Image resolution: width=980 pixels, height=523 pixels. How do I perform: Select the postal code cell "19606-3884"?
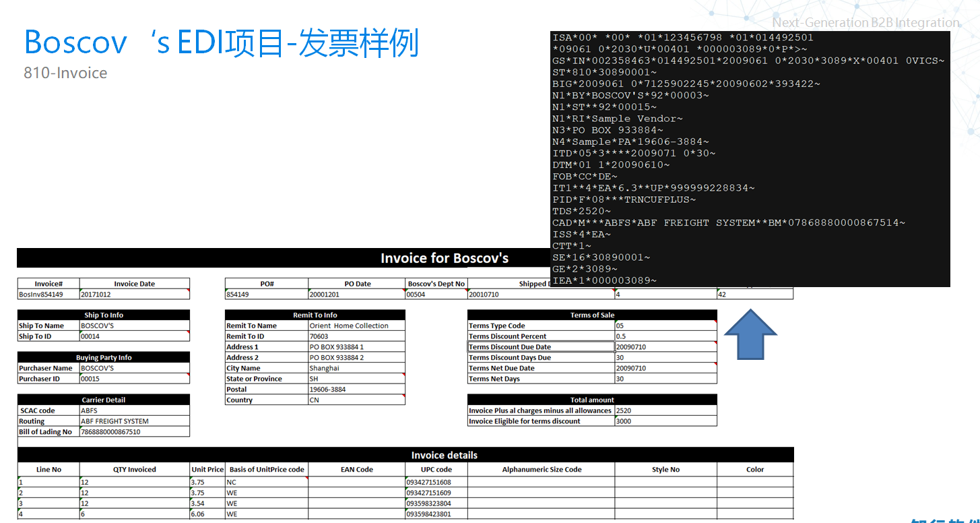coord(357,390)
